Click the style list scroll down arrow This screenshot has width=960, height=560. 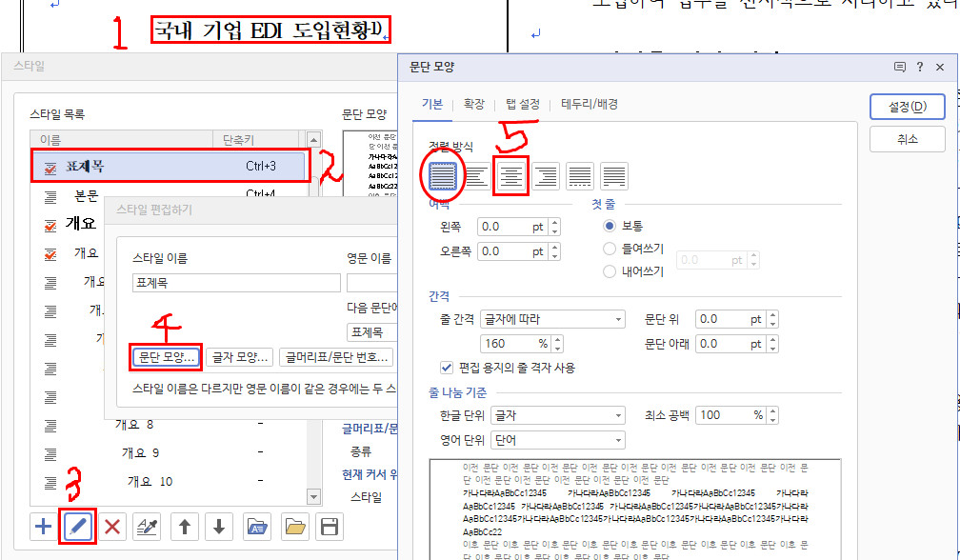(313, 497)
